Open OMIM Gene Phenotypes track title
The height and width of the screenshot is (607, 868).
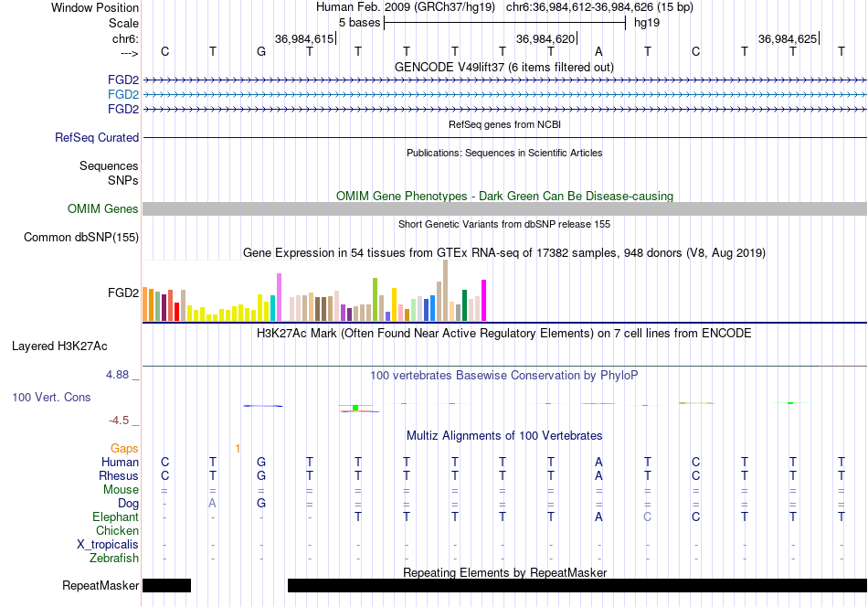504,196
